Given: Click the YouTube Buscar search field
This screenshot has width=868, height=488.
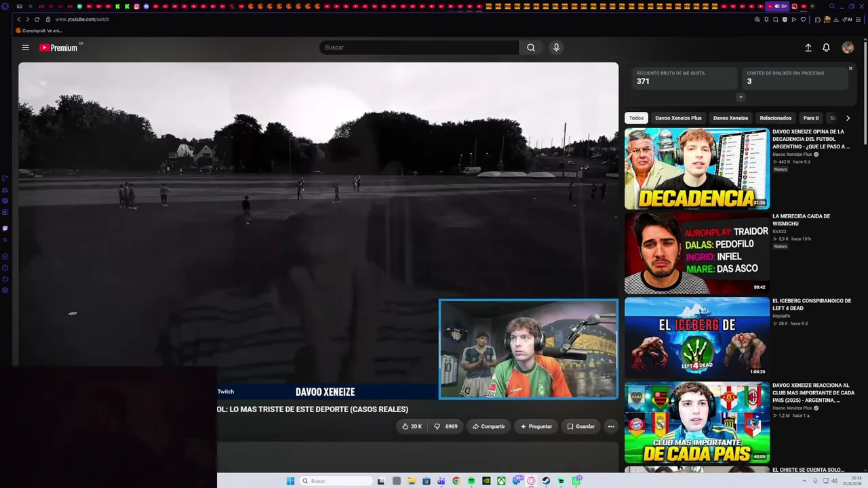Looking at the screenshot, I should point(419,47).
